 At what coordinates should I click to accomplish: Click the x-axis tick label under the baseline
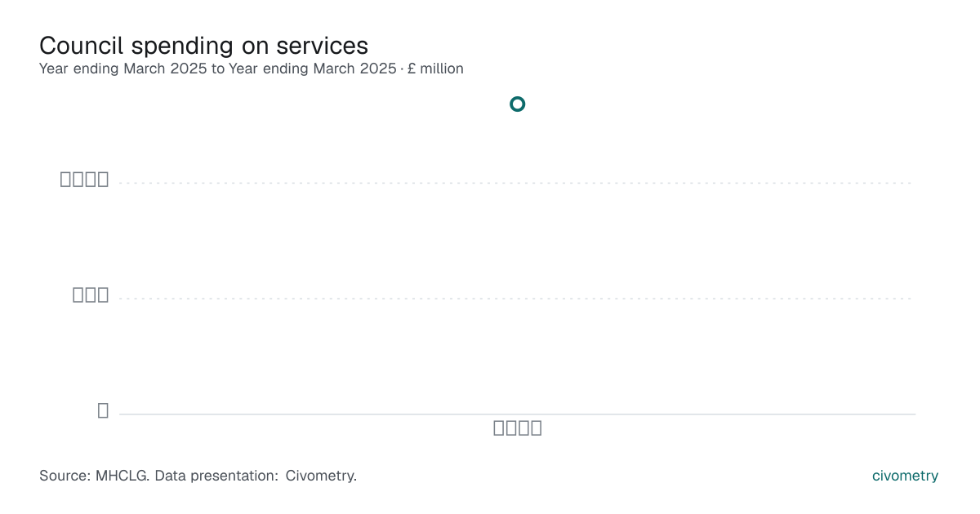click(518, 428)
